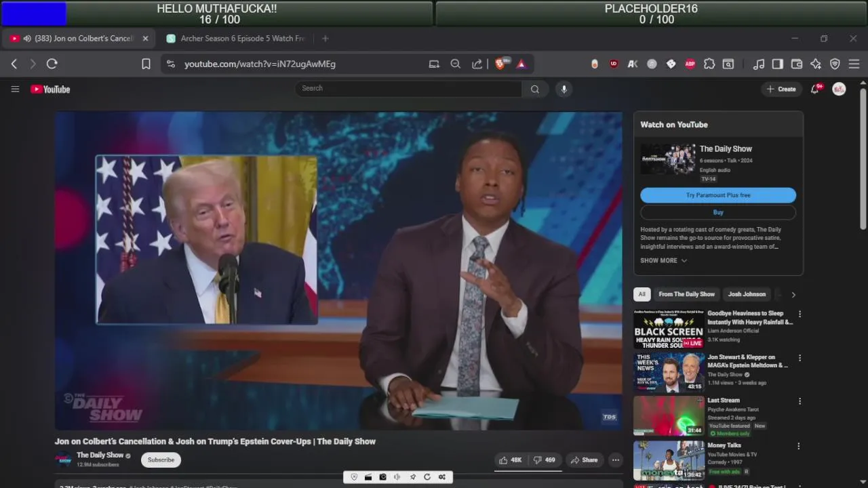This screenshot has height=488, width=868.
Task: Click the pin icon in floating toolbar
Action: coord(412,477)
